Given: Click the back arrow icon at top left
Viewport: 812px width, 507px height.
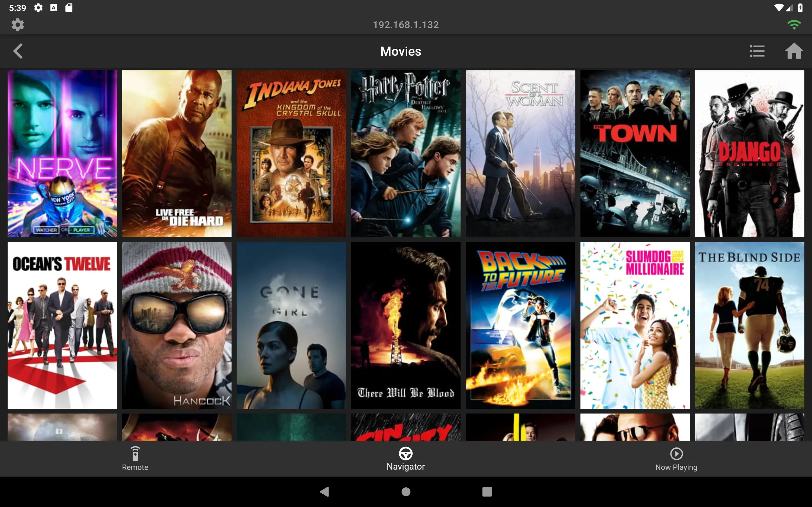Looking at the screenshot, I should [17, 51].
